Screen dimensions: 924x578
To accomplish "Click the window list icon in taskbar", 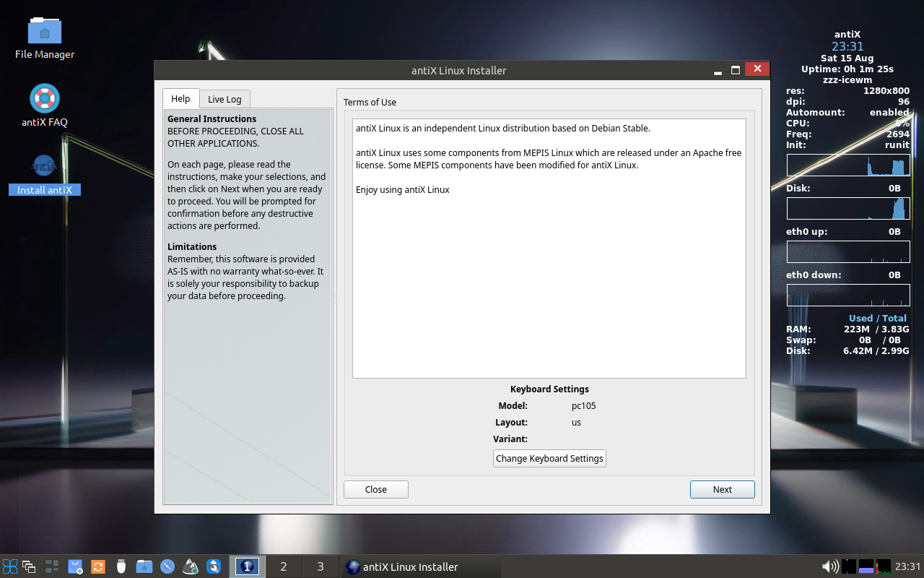I will [x=29, y=566].
